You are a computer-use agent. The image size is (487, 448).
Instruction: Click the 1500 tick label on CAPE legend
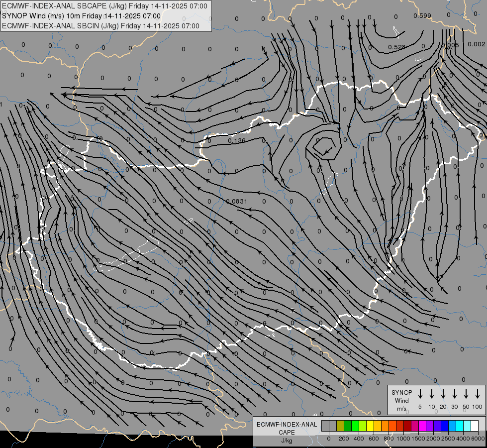[x=418, y=439]
